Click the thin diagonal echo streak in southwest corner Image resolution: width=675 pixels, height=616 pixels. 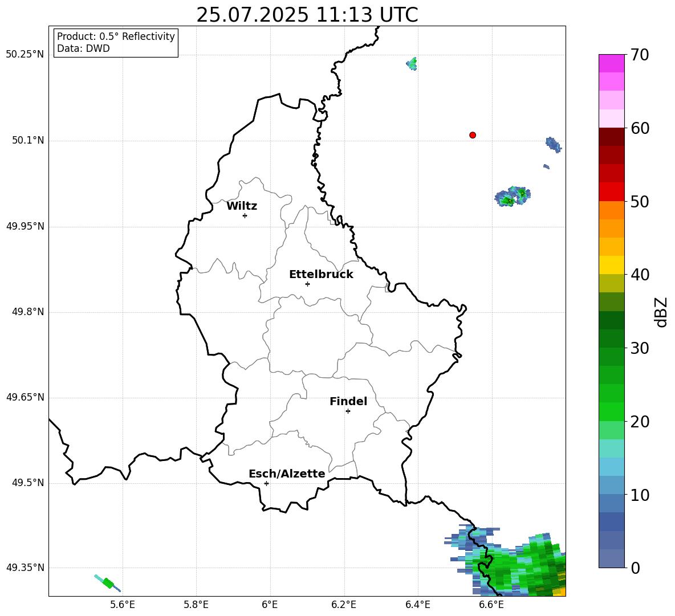pos(108,584)
